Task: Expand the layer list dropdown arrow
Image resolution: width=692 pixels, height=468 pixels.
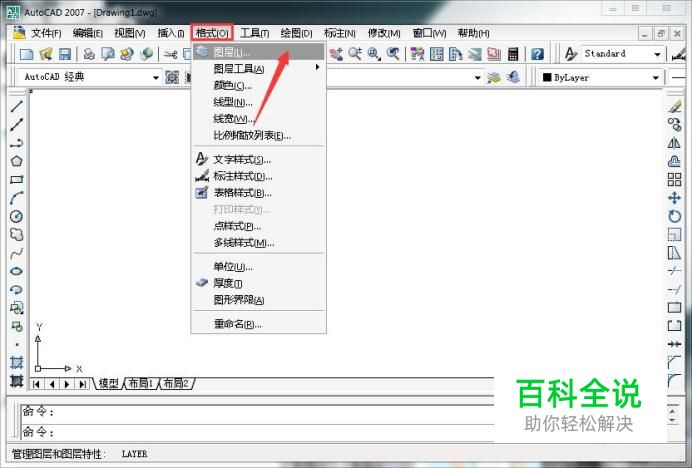Action: 478,78
